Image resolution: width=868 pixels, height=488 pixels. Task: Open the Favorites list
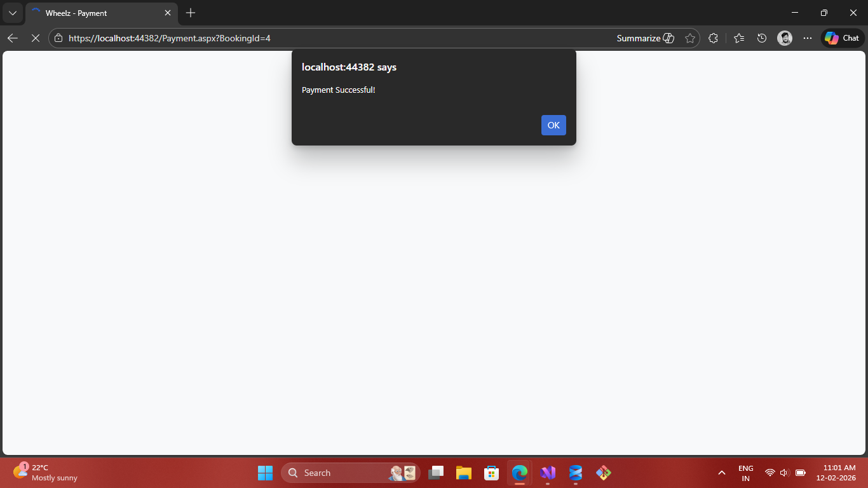point(738,38)
